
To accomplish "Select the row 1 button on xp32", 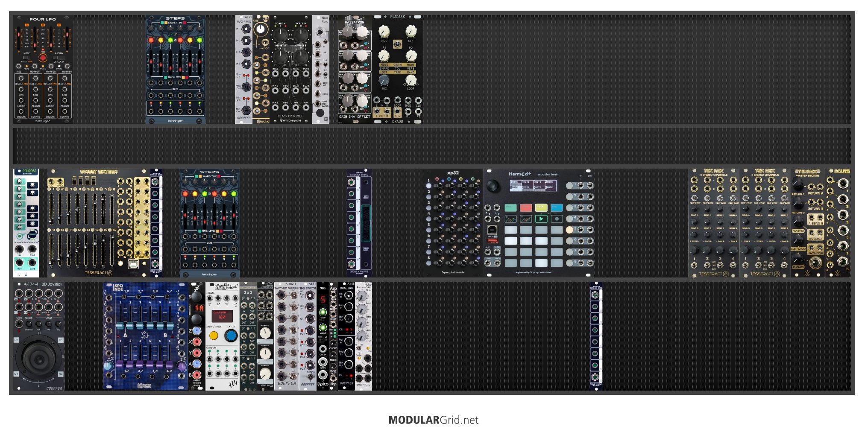I will [x=429, y=186].
